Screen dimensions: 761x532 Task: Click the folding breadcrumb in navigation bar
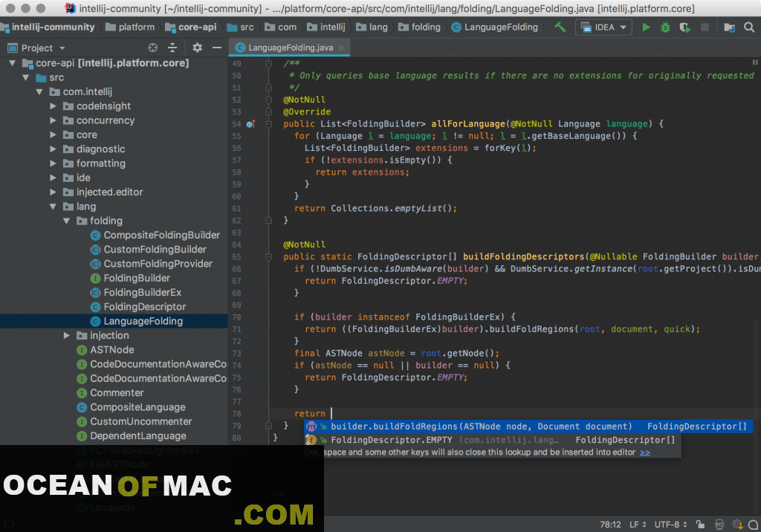[x=420, y=27]
